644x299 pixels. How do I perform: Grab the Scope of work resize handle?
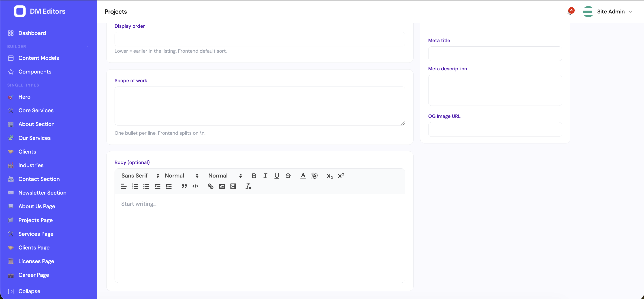point(403,123)
